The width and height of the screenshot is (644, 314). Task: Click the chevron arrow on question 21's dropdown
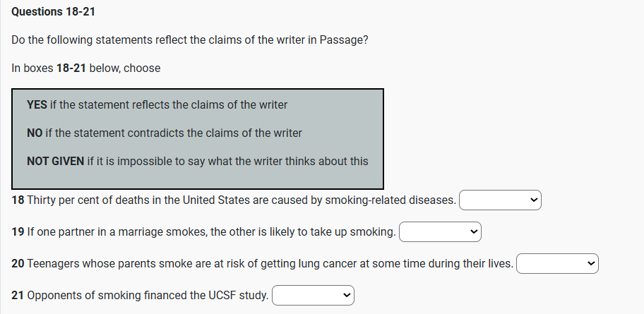tap(347, 295)
